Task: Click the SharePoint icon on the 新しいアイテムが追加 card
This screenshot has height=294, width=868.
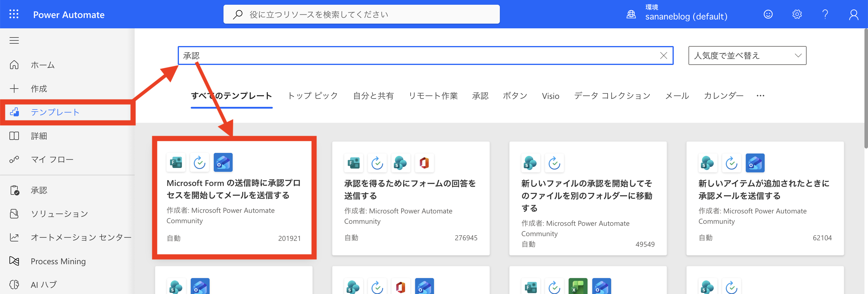Action: pos(708,163)
